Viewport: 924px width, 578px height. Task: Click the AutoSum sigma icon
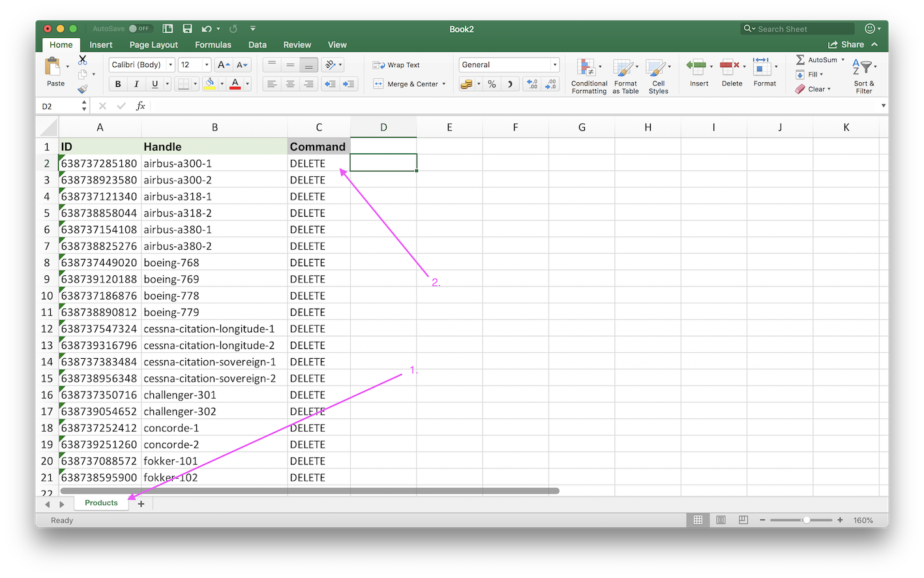800,59
